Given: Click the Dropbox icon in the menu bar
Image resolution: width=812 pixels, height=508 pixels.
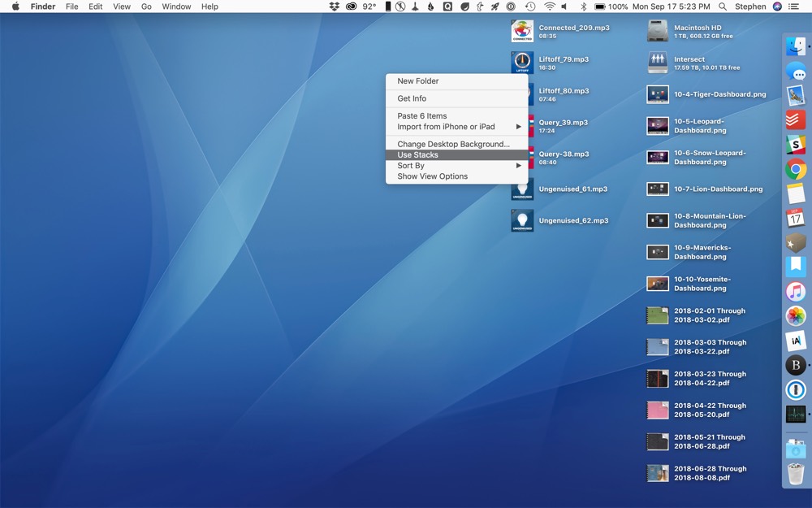Looking at the screenshot, I should 335,7.
